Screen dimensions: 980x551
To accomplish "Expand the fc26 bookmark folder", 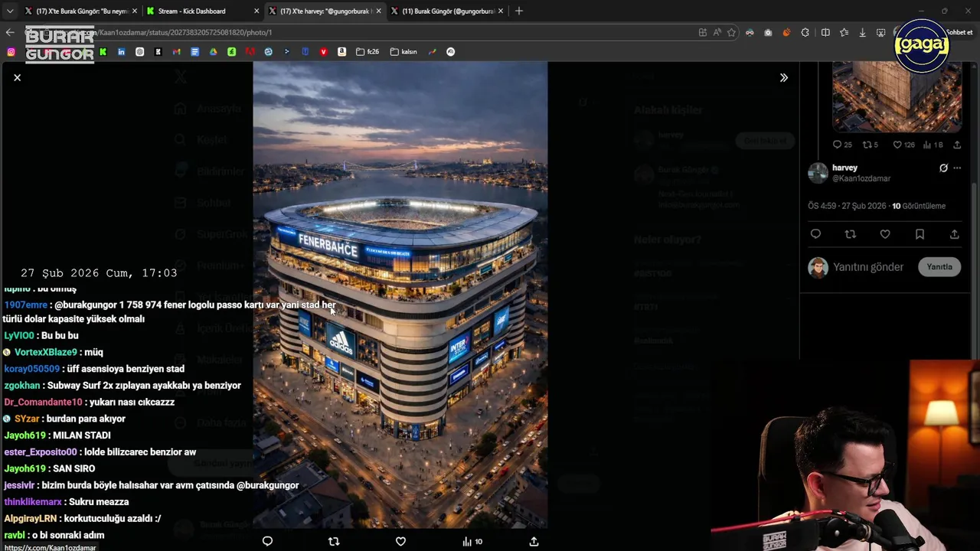I will [367, 51].
